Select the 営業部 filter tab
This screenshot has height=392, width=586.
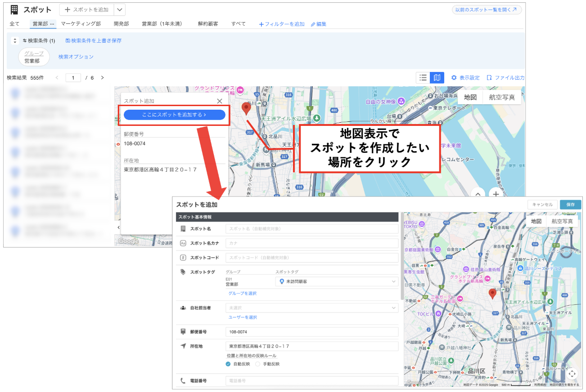click(43, 24)
